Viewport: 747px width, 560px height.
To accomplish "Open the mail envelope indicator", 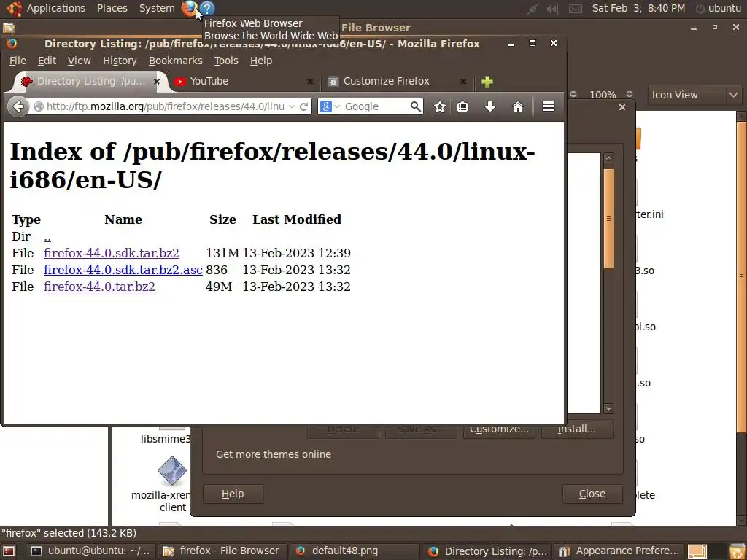I will tap(576, 9).
